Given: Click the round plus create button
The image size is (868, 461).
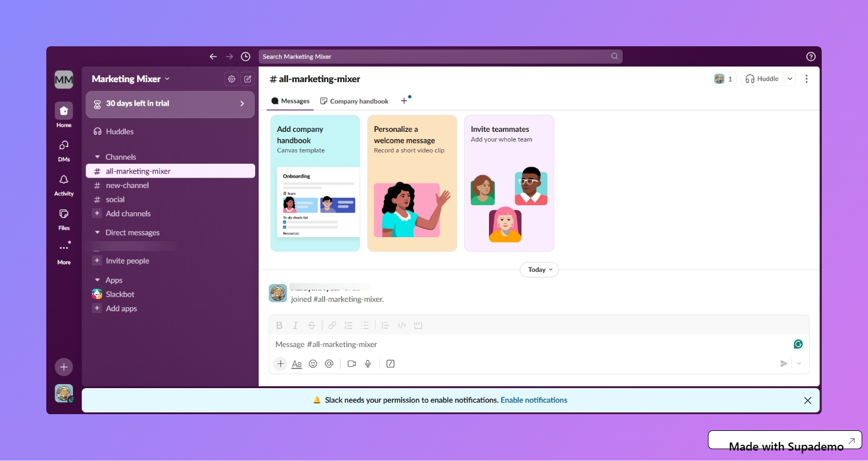Looking at the screenshot, I should 64,367.
